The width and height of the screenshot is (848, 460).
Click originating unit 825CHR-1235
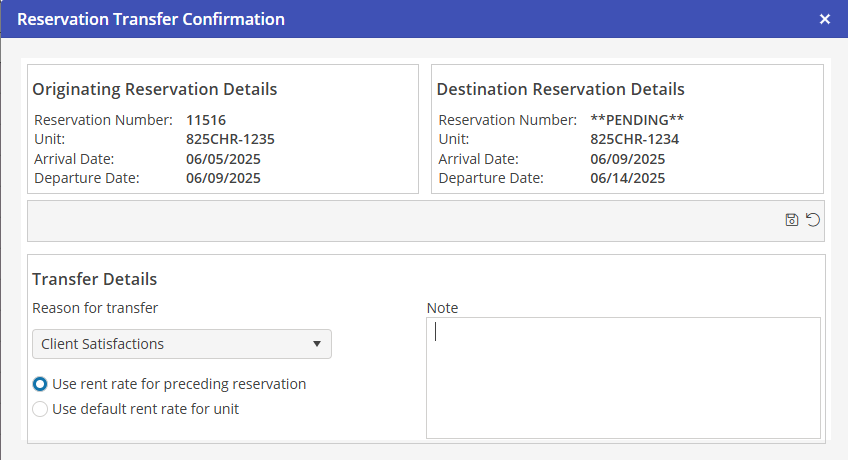click(x=230, y=139)
